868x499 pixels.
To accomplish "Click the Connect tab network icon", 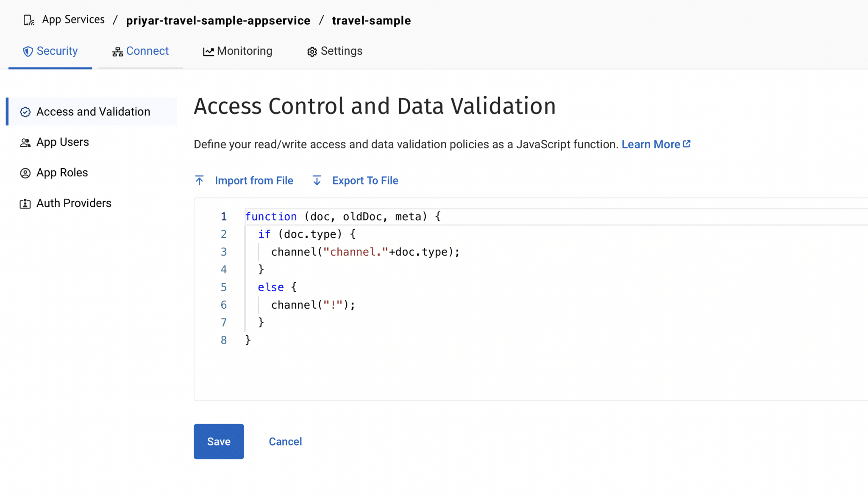I will coord(117,51).
